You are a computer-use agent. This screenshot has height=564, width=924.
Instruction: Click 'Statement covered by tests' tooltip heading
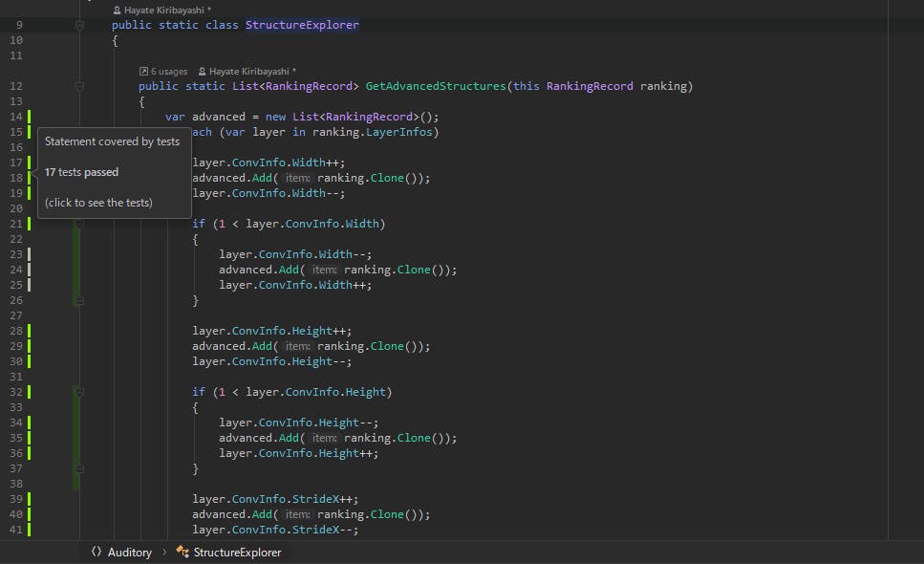[112, 141]
